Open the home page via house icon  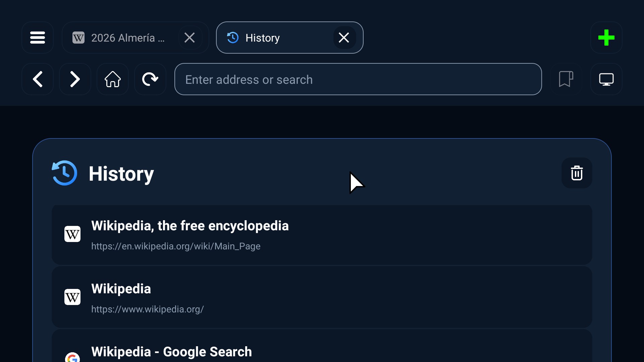pos(113,79)
